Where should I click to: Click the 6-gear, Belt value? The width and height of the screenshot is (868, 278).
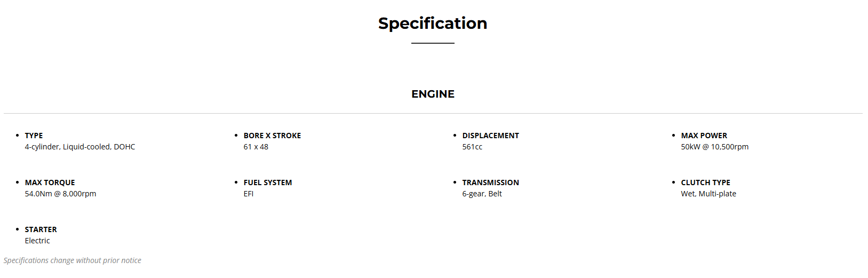pos(482,194)
